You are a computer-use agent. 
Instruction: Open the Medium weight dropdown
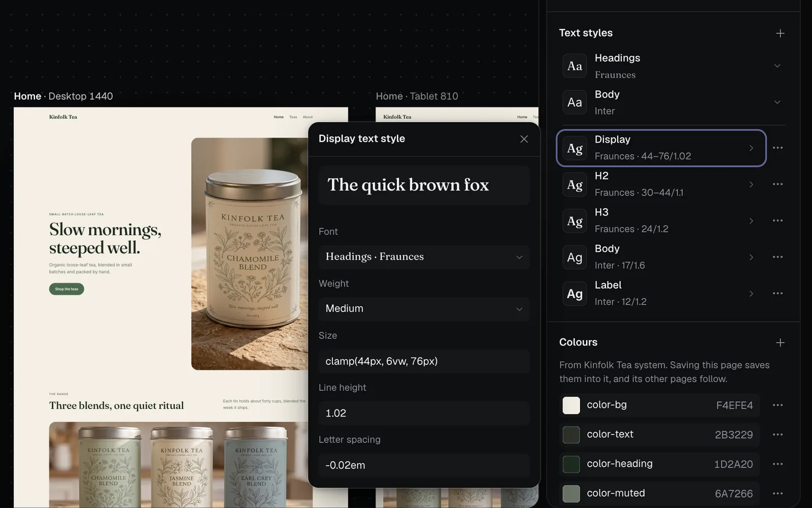[424, 309]
